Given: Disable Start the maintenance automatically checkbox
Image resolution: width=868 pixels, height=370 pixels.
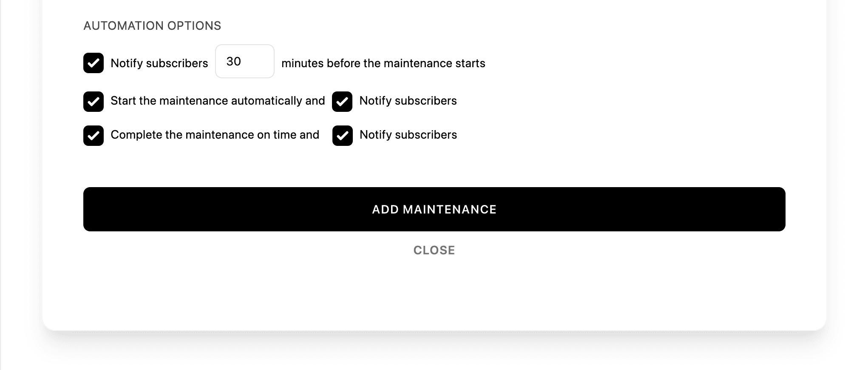Looking at the screenshot, I should 94,102.
